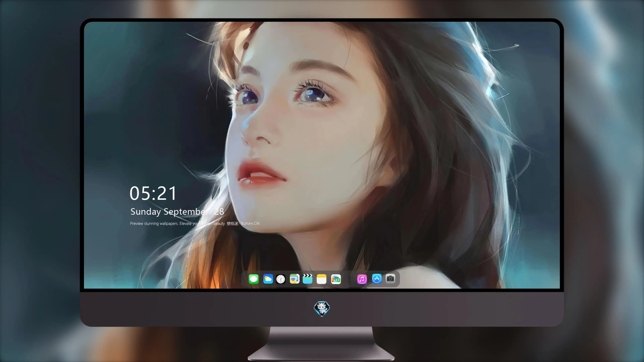
Task: Launch the pink iTunes music app
Action: [x=362, y=279]
